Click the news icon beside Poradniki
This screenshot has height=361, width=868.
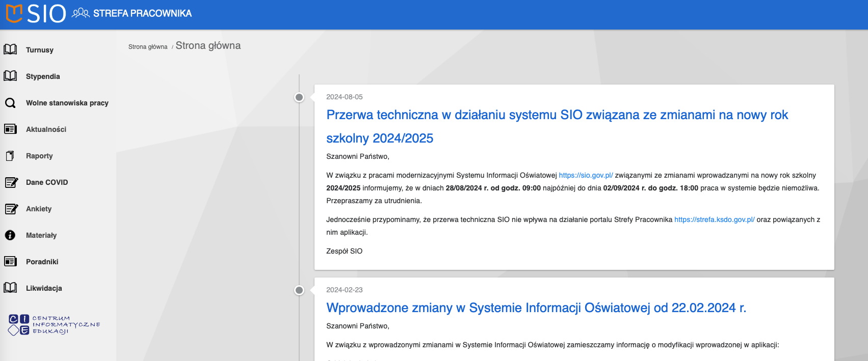(10, 261)
